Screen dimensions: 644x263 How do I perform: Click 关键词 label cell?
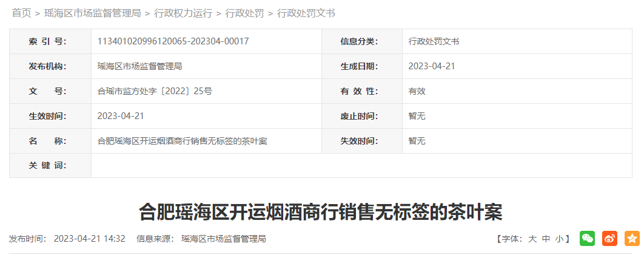point(50,165)
